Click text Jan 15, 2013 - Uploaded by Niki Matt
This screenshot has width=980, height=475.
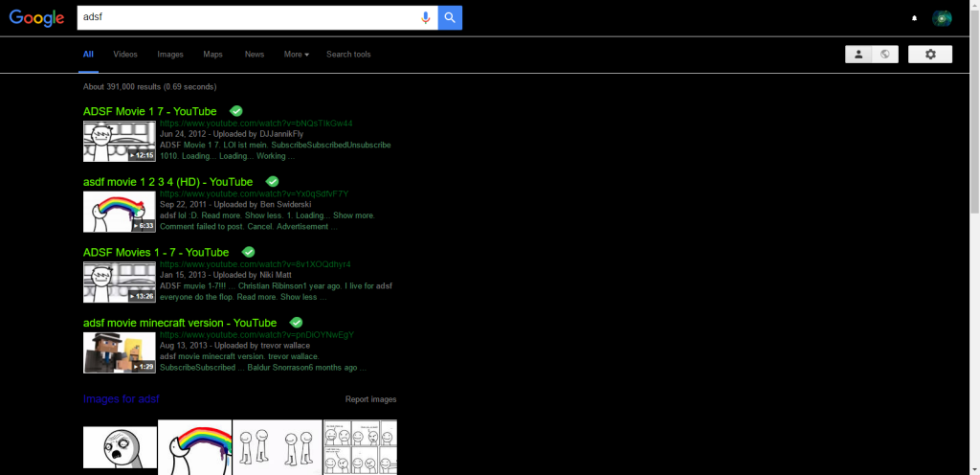(x=226, y=275)
